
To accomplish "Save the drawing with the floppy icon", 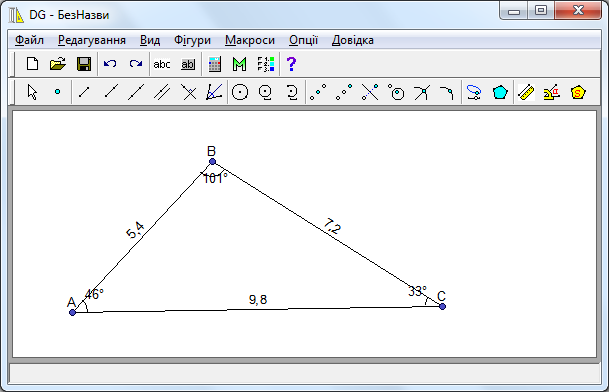I will [84, 64].
